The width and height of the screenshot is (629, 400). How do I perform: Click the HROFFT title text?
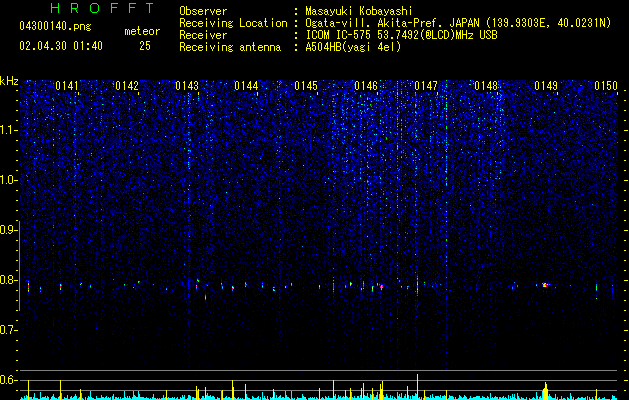point(102,8)
